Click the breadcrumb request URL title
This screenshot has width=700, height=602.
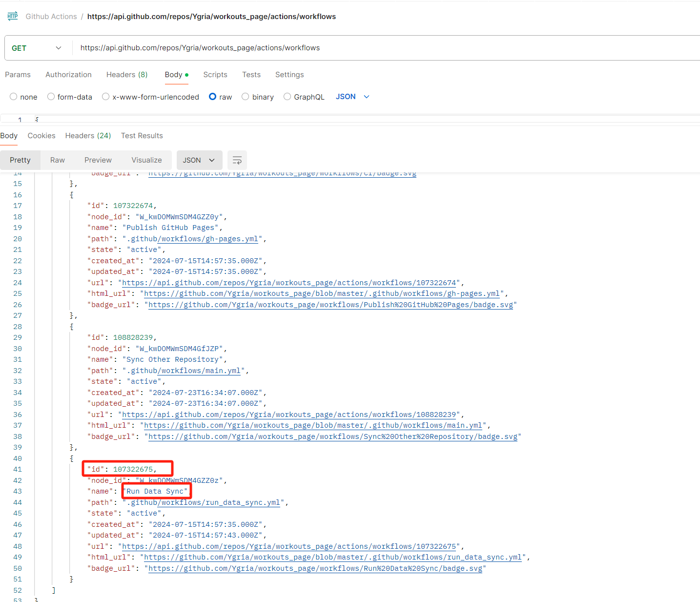pos(211,17)
